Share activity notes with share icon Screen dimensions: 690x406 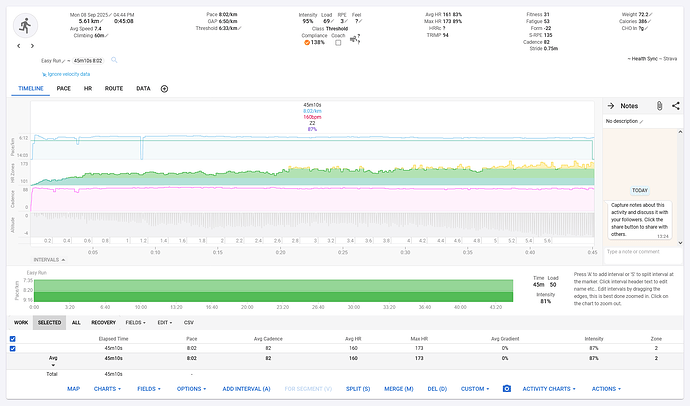click(675, 106)
